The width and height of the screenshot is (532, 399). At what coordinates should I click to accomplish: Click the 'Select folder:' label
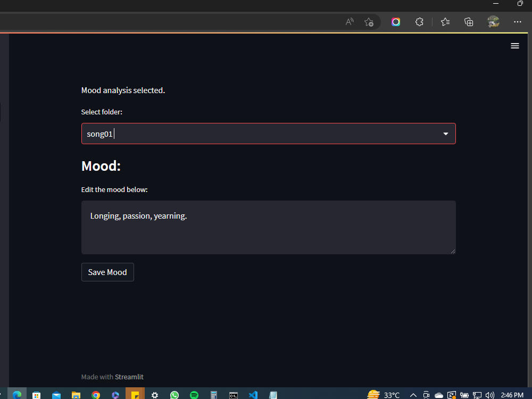click(102, 112)
